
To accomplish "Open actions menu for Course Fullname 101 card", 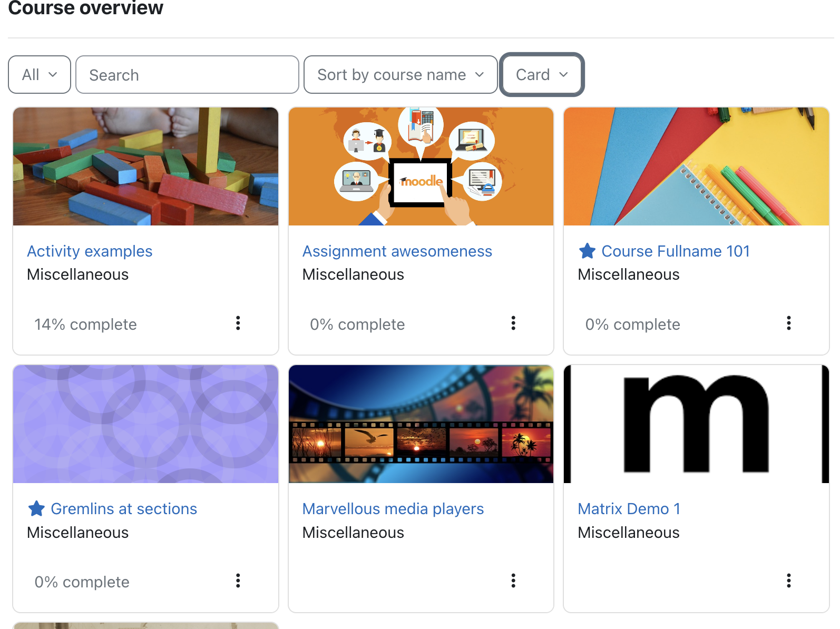I will [789, 323].
